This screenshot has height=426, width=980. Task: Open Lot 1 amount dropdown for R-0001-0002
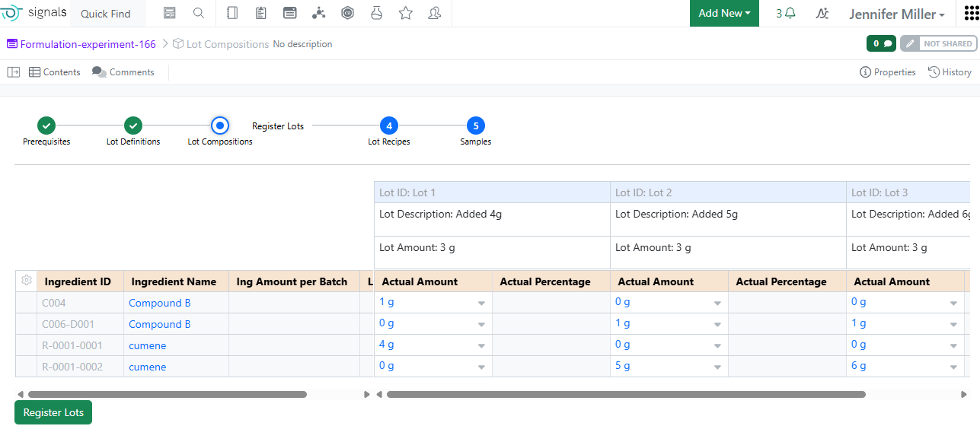tap(481, 367)
